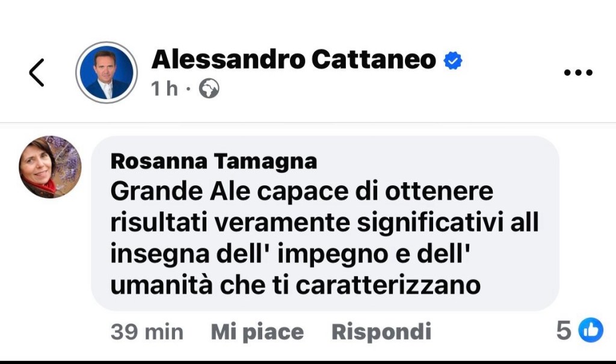Screen dimensions: 616x364
Task: Click the 39 min comment timestamp
Action: click(x=147, y=332)
